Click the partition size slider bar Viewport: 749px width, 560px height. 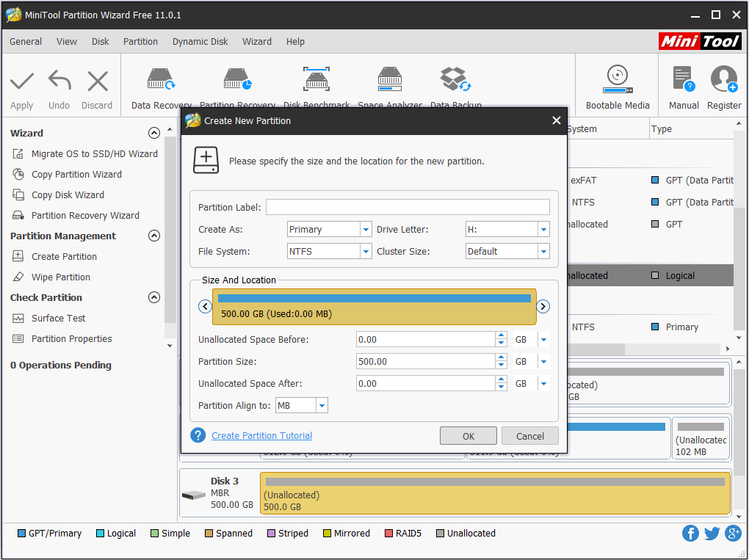pyautogui.click(x=374, y=306)
